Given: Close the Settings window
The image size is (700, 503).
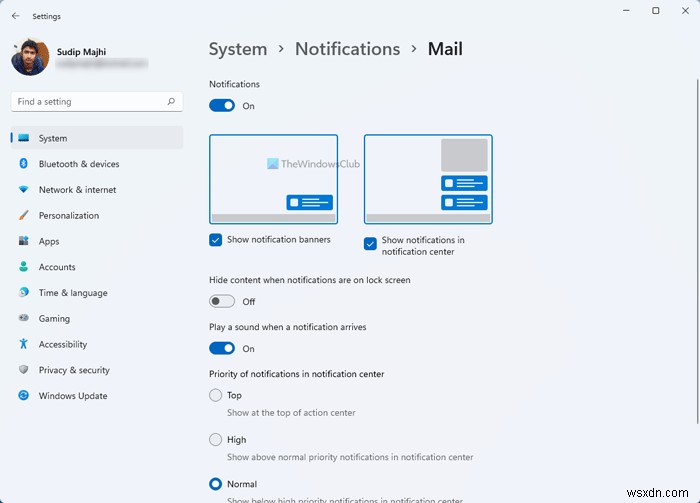Looking at the screenshot, I should point(685,11).
